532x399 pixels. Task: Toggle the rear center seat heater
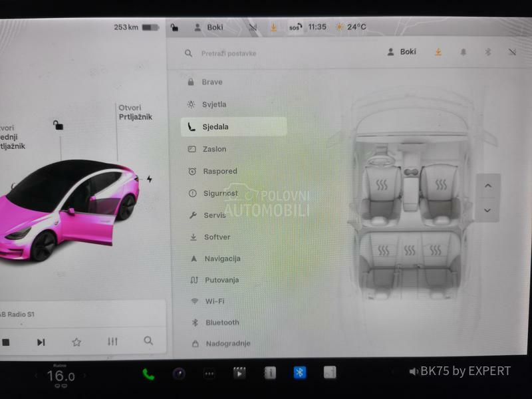click(x=410, y=251)
